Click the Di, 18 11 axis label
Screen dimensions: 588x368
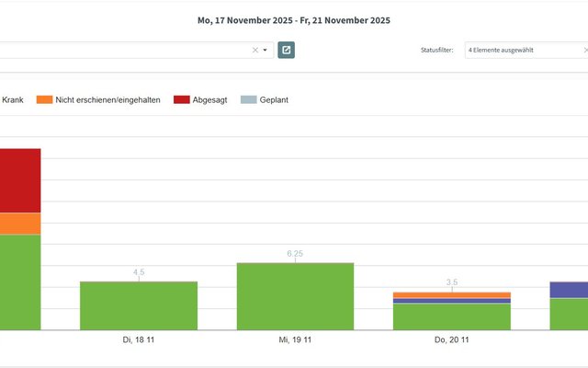point(139,339)
